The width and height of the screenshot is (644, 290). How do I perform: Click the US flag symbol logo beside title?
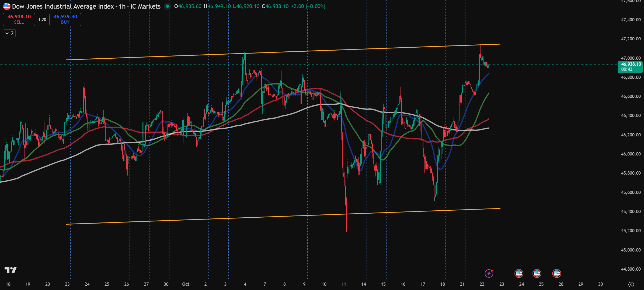pos(7,6)
